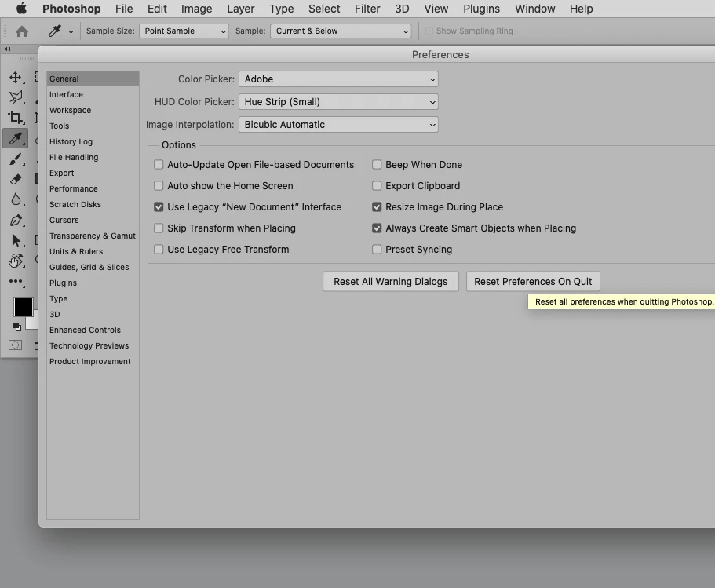Screen dimensions: 715x588
Task: Select the Brush tool
Action: 16,159
